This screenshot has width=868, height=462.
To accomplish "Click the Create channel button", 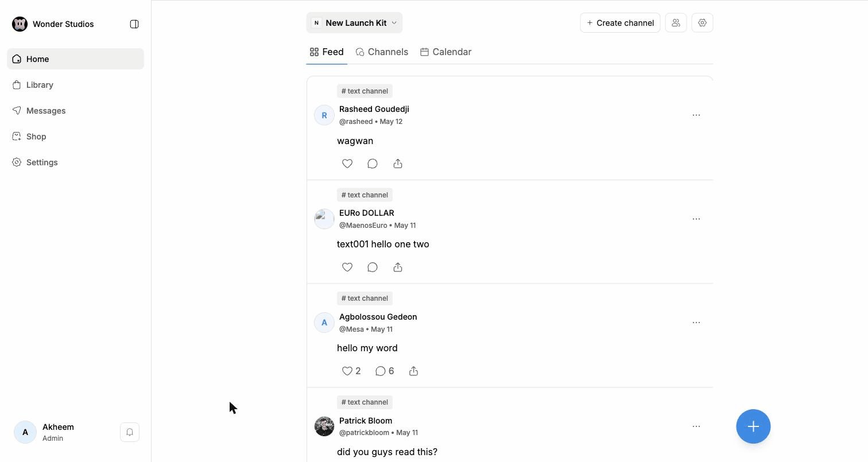I will pos(620,23).
